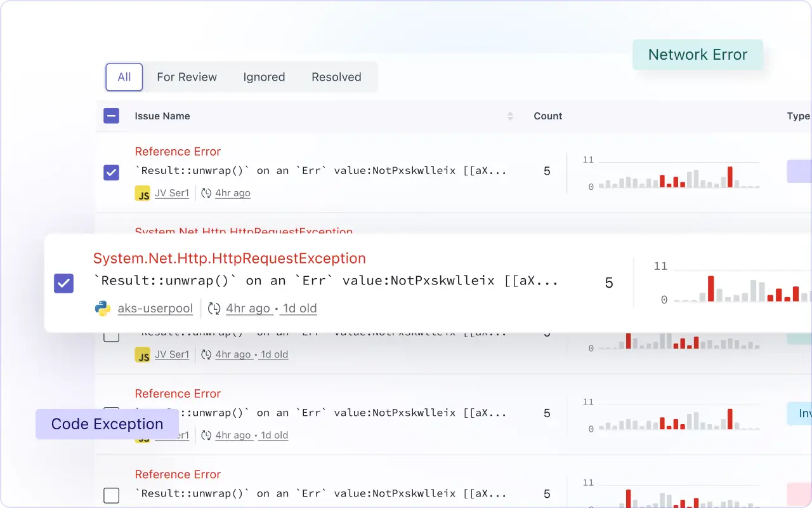This screenshot has width=812, height=508.
Task: Select the Resolved tab
Action: [336, 77]
